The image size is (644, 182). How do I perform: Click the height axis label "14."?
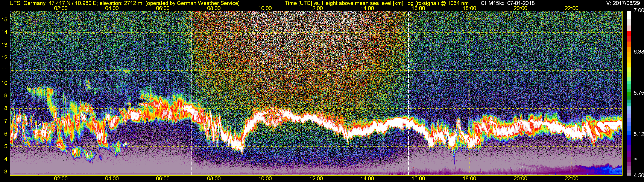pyautogui.click(x=5, y=32)
